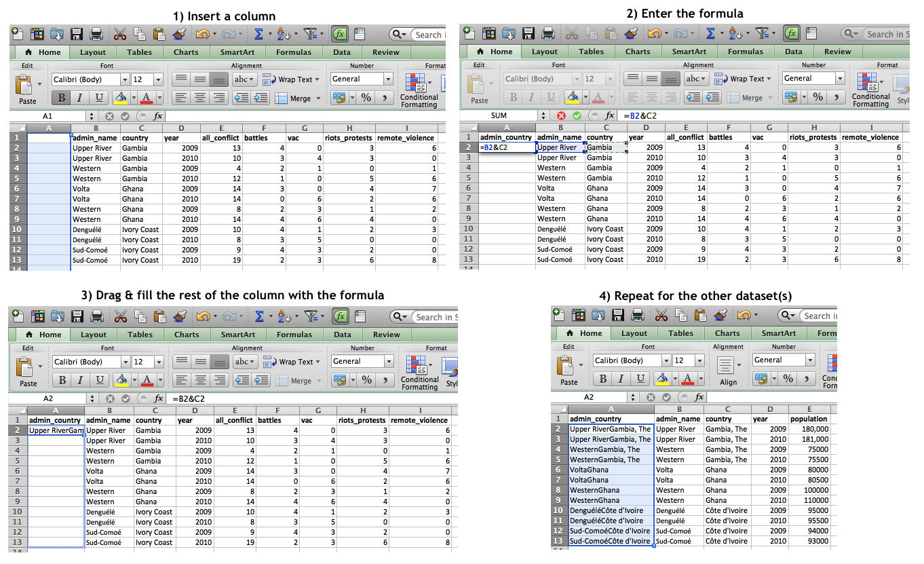Toggle Bold in step 1 window
The width and height of the screenshot is (924, 564).
(62, 98)
